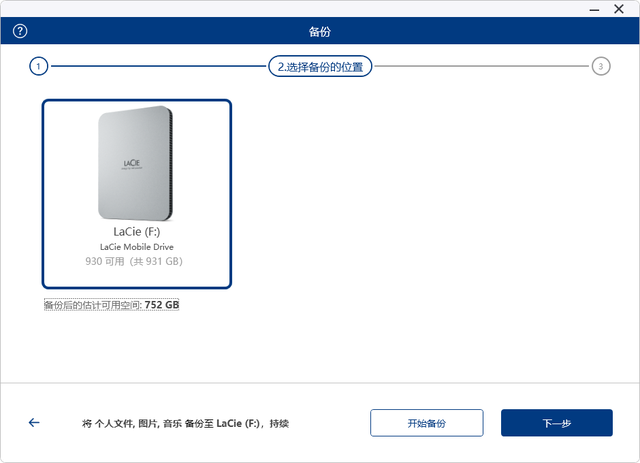
Task: Open help via the question mark icon
Action: (x=20, y=32)
